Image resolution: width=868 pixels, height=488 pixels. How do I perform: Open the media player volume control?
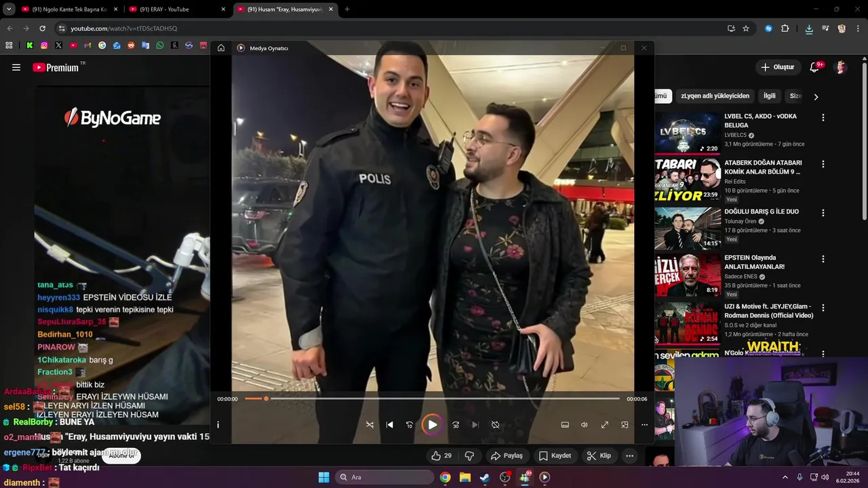[x=585, y=425]
